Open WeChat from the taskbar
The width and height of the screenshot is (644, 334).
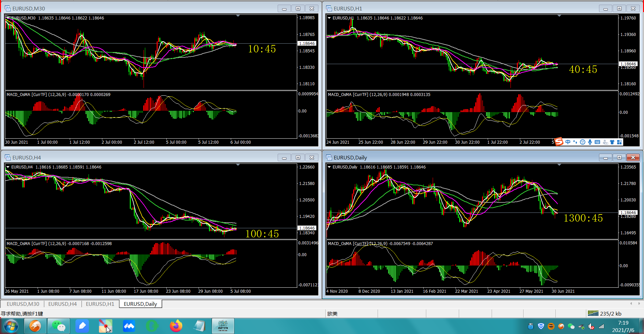click(59, 326)
